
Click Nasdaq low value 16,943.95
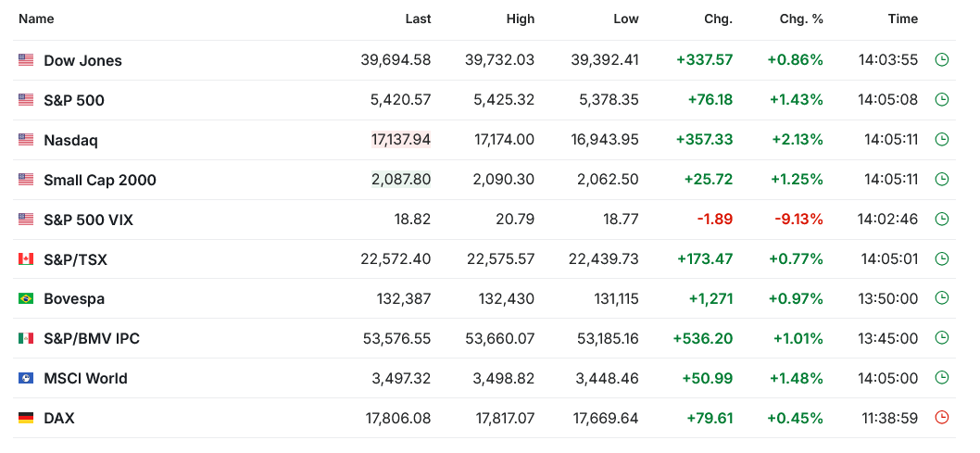tap(607, 139)
